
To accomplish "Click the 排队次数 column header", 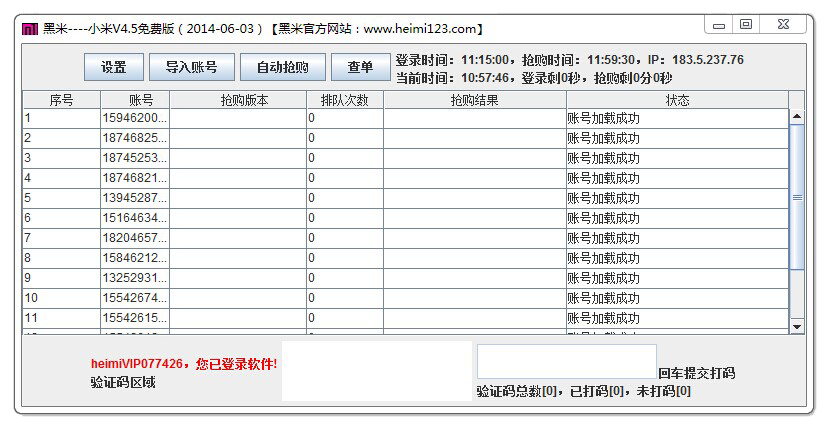I will pos(345,100).
